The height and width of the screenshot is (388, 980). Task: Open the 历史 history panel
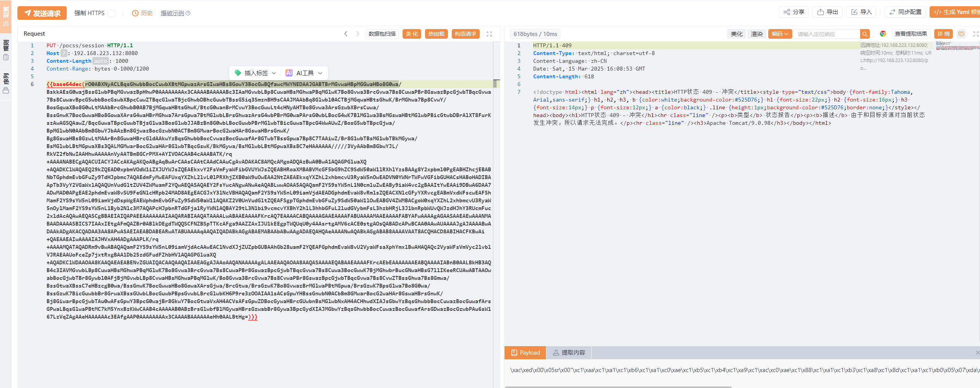142,13
